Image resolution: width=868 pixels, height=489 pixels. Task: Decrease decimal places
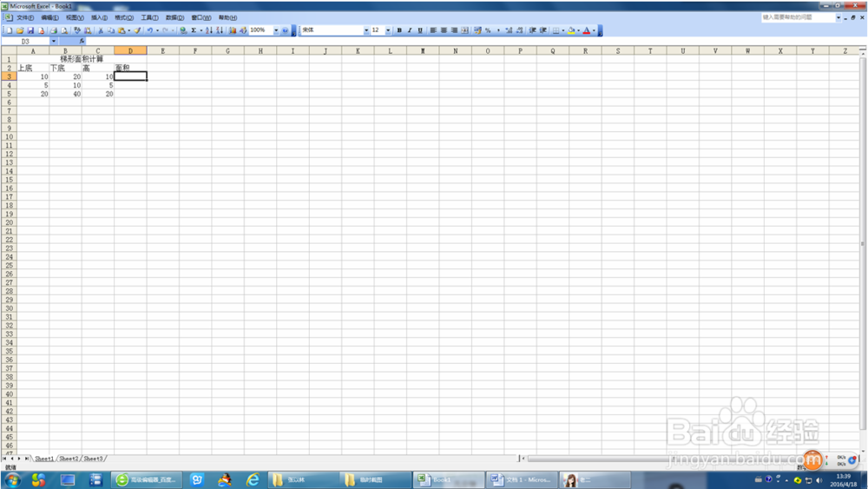click(x=519, y=30)
